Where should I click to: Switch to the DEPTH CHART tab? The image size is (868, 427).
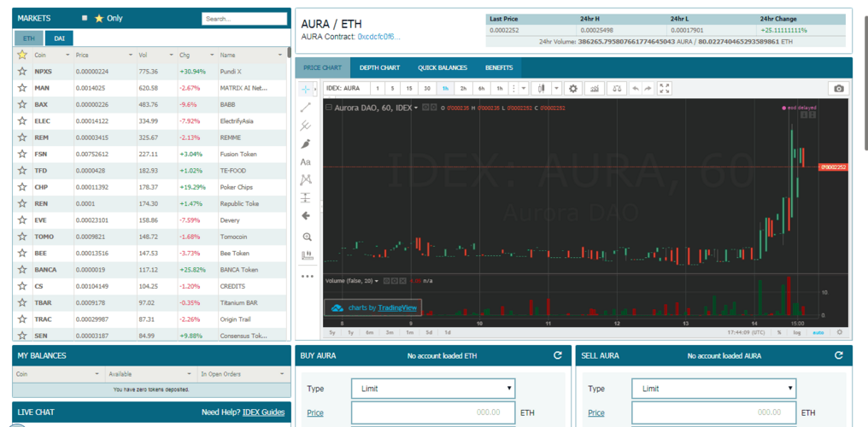coord(379,68)
